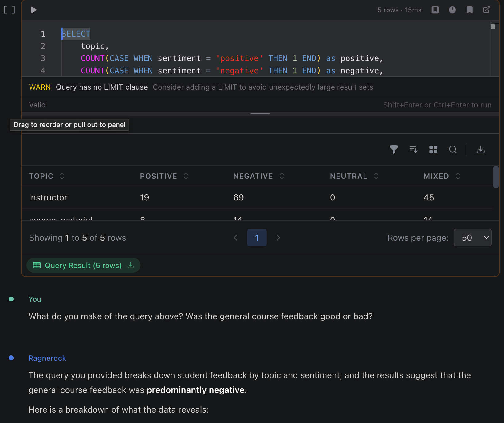Click the '5 rows · 15ms' status text

pyautogui.click(x=400, y=10)
